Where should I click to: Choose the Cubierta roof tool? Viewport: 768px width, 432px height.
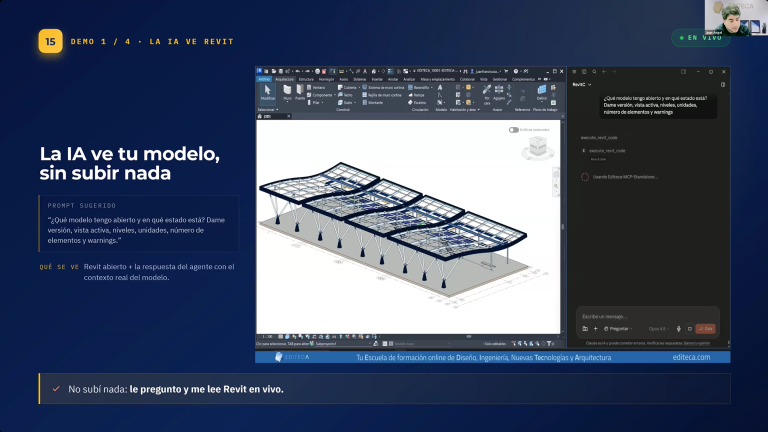coord(347,88)
